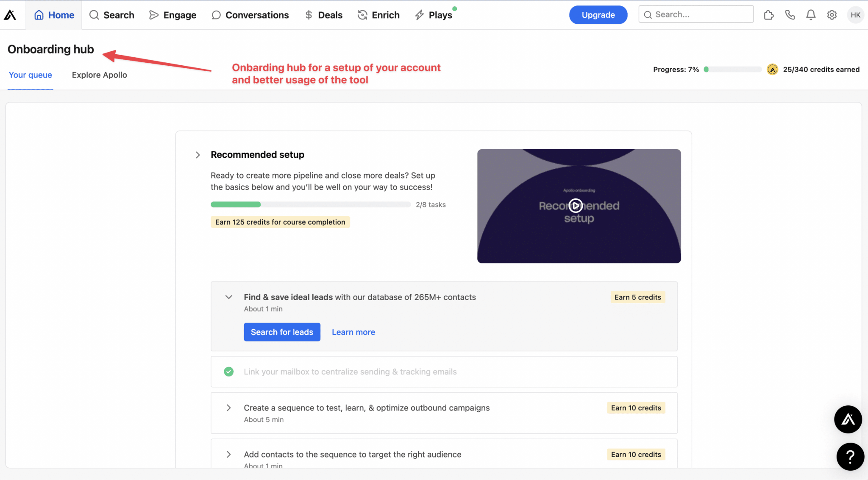The image size is (868, 480).
Task: Open the Engage section icon
Action: click(x=153, y=14)
